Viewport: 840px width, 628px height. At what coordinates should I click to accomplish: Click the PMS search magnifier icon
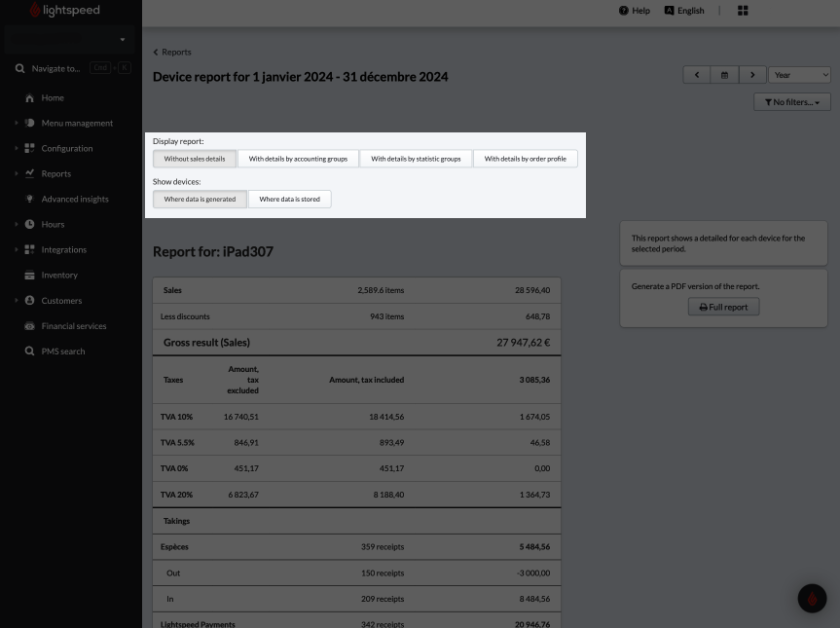coord(29,351)
